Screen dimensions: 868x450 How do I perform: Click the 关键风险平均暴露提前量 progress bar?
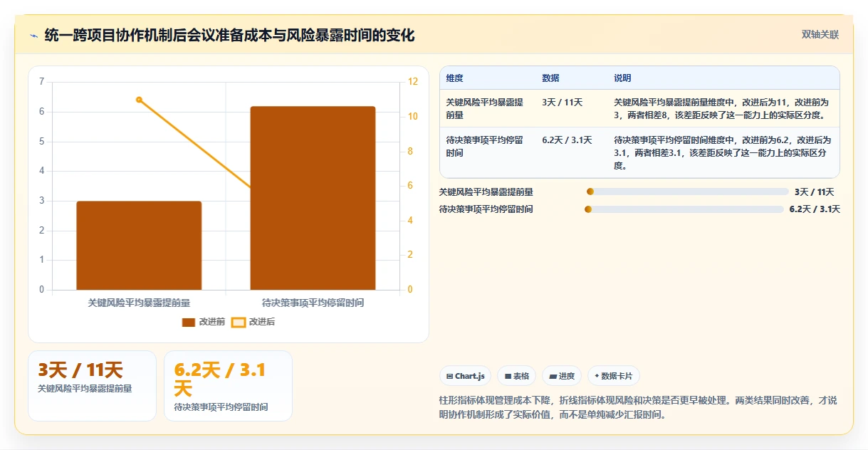(x=688, y=192)
